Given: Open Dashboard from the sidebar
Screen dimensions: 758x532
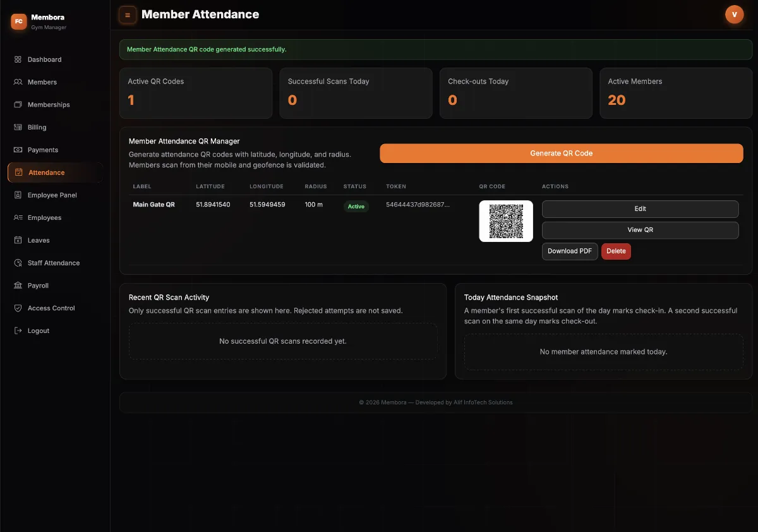Looking at the screenshot, I should click(x=55, y=59).
